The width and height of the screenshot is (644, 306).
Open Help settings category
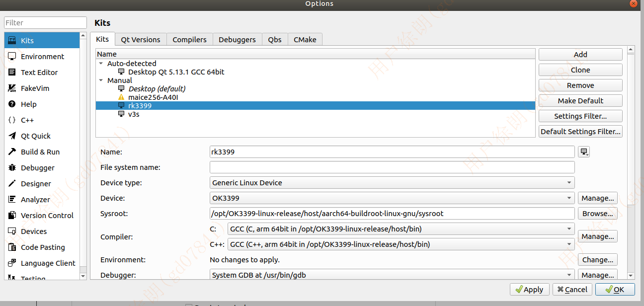pos(42,104)
